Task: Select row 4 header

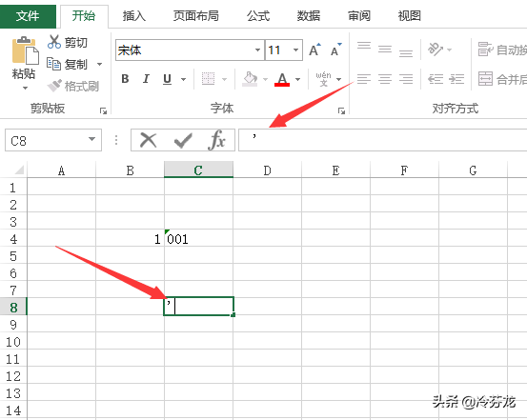Action: click(x=13, y=238)
